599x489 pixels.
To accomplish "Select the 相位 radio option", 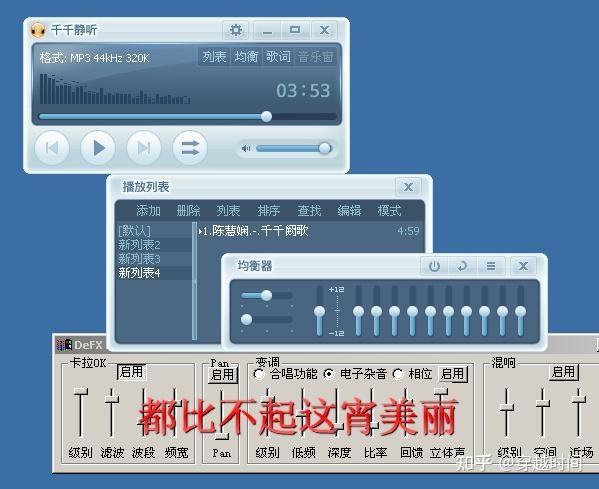I will tap(413, 374).
